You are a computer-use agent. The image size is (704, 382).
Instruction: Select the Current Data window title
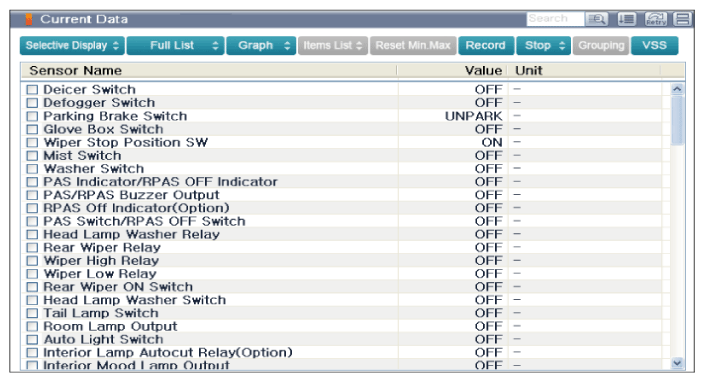[x=84, y=19]
